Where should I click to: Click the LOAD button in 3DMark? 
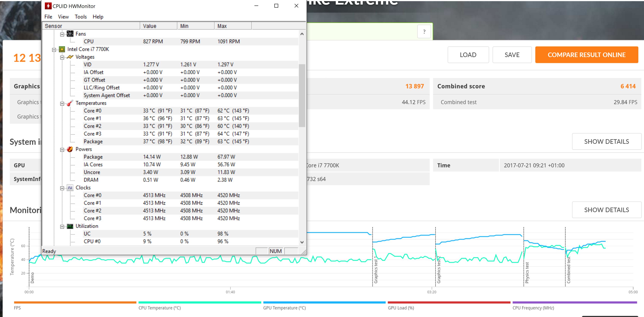[x=468, y=55]
